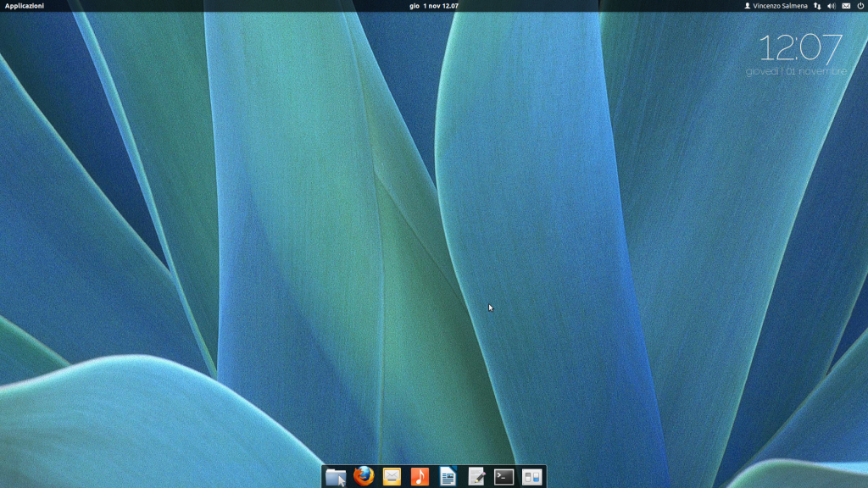The width and height of the screenshot is (868, 488).
Task: Open LibreOffice Writer from the dock
Action: coord(448,477)
